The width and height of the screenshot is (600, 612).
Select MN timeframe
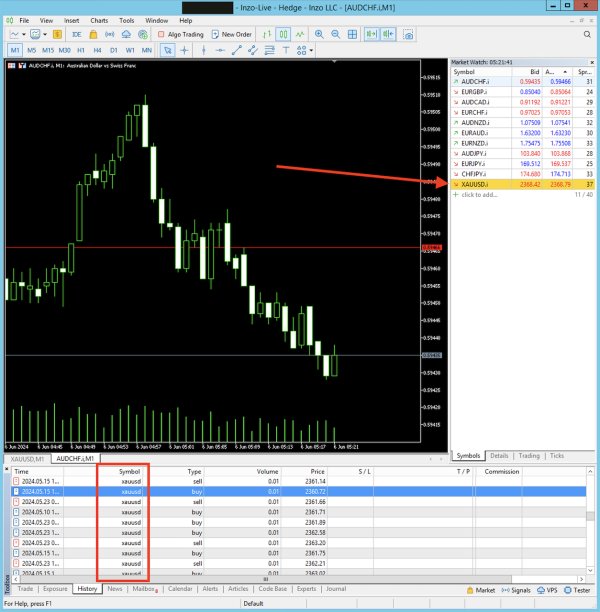[147, 50]
